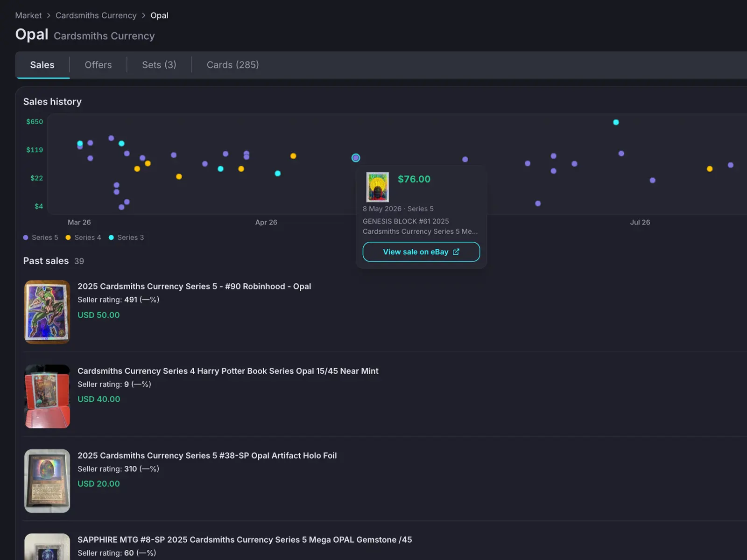Open the Opal Artifact card thumbnail

click(x=47, y=481)
